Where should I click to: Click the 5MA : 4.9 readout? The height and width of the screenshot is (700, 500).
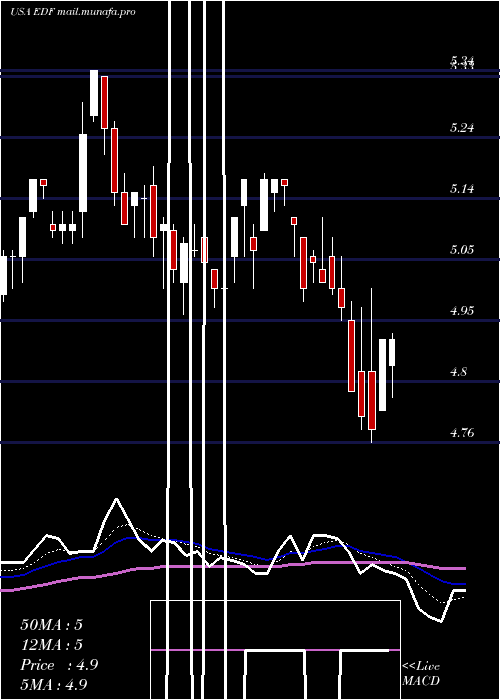[54, 684]
